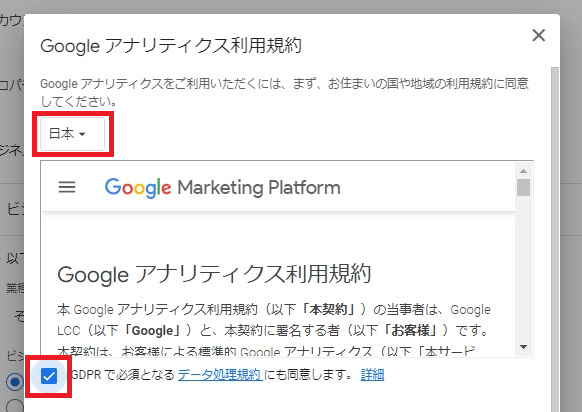The height and width of the screenshot is (412, 582).
Task: Open the 日本 country selector
Action: pos(72,134)
